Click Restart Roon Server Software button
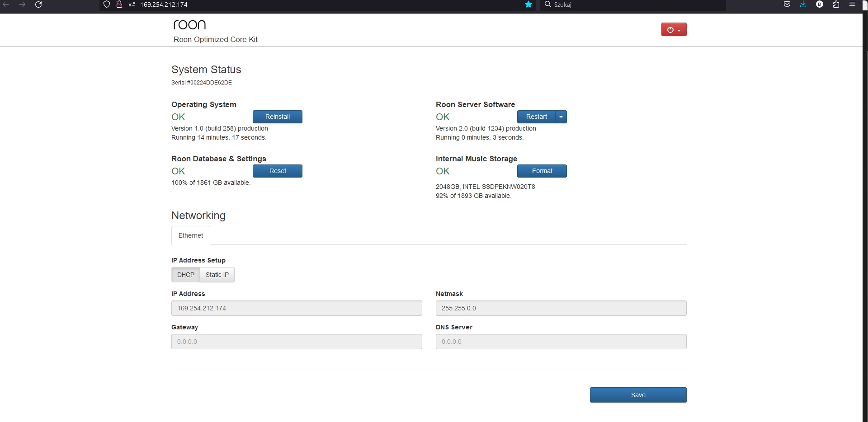 click(x=536, y=117)
